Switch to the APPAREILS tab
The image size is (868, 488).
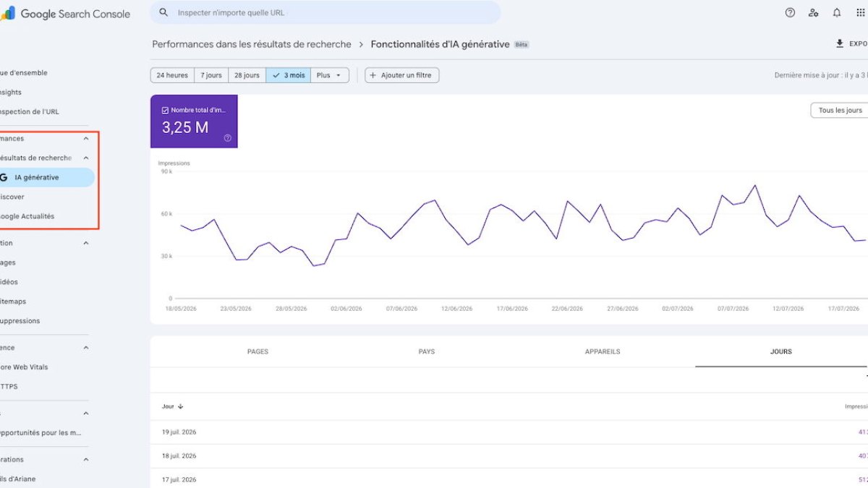[603, 351]
